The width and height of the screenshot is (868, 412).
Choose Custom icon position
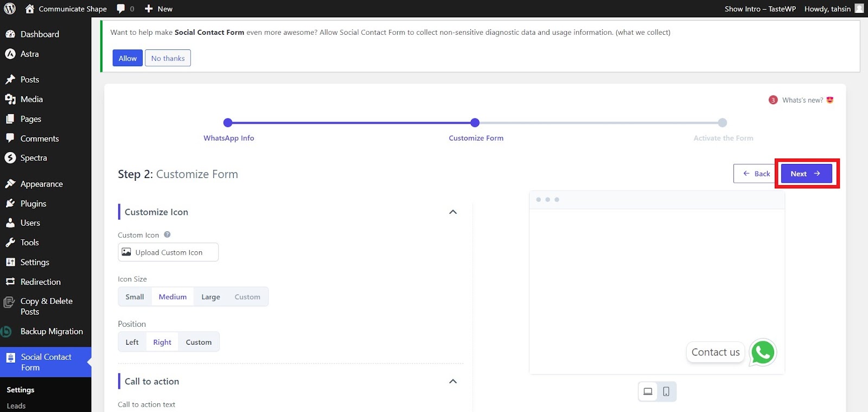pos(199,342)
